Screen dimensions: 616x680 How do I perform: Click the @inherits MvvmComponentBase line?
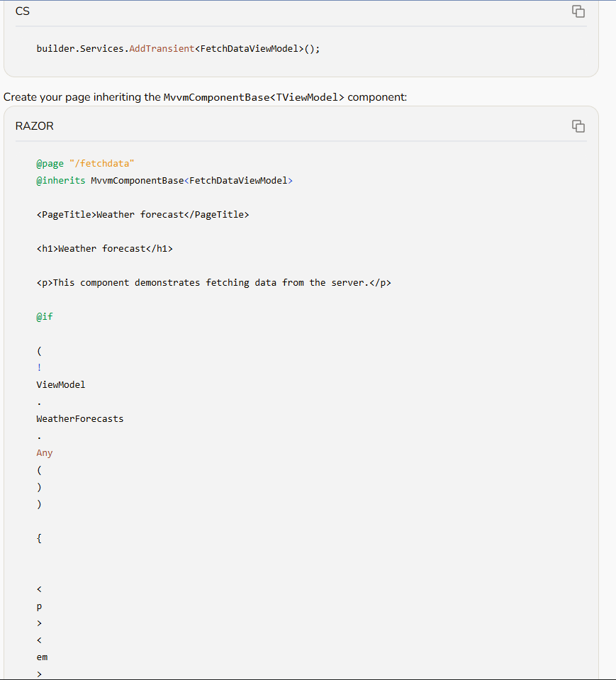click(164, 180)
